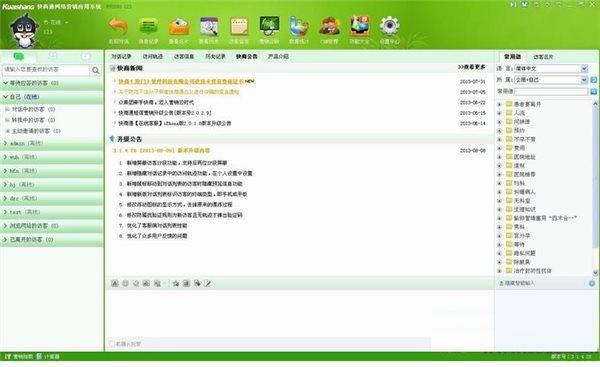Click the font icon in editor toolbar

pyautogui.click(x=115, y=284)
